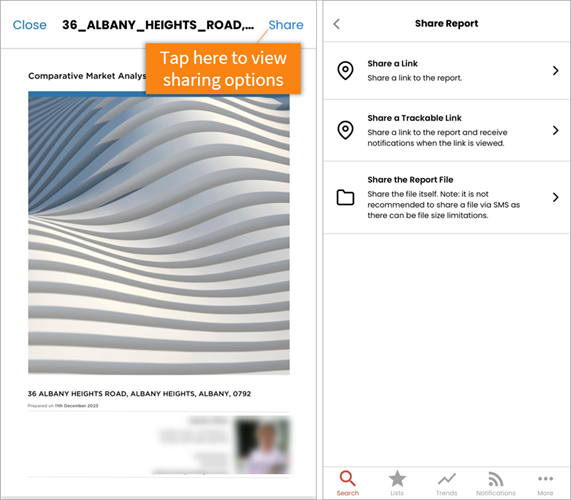571x500 pixels.
Task: Tap the Share Report screen title
Action: tap(446, 24)
